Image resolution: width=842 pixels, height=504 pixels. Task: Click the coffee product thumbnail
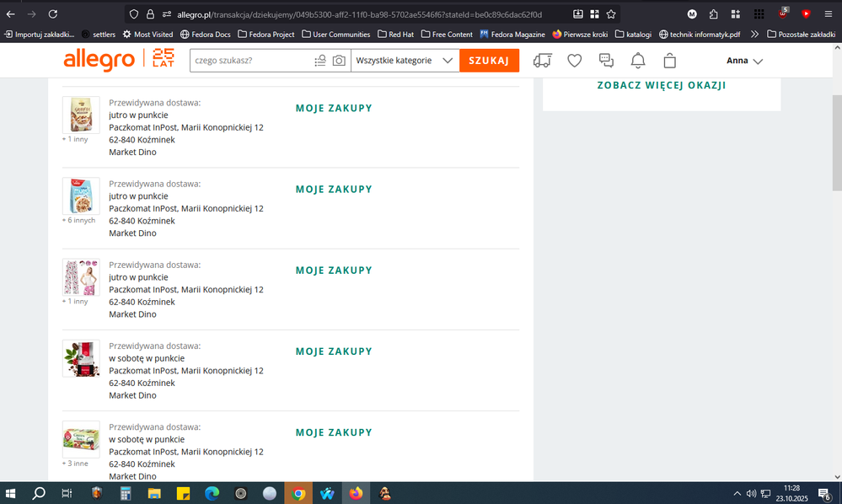[81, 358]
